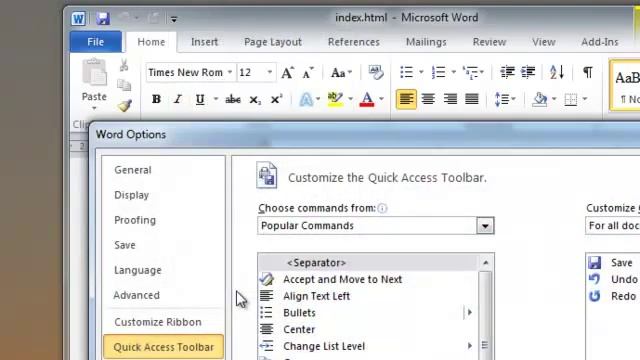The width and height of the screenshot is (640, 360).
Task: Select Align Text Left in ribbon
Action: (406, 99)
